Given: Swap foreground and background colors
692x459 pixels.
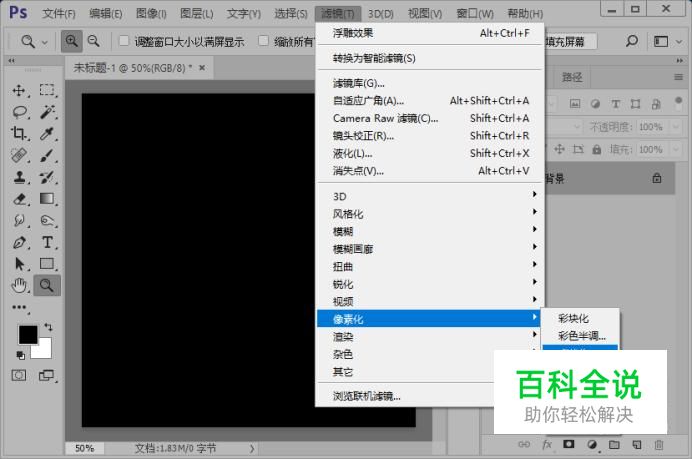Looking at the screenshot, I should click(x=49, y=327).
